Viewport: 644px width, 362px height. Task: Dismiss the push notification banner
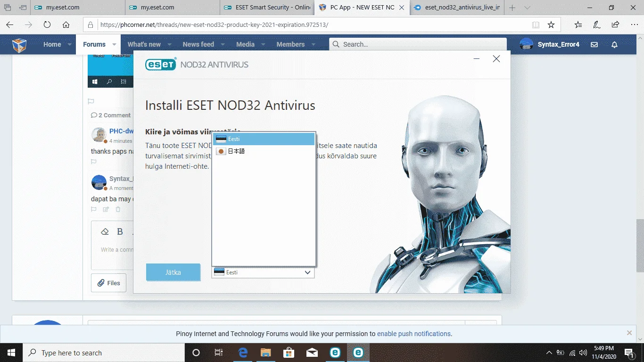[x=629, y=333]
